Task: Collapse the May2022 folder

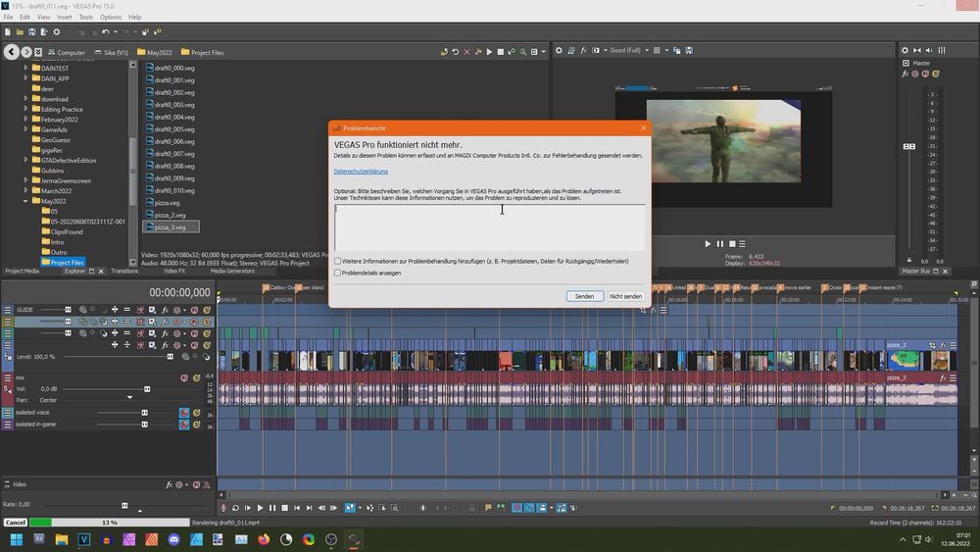Action: 25,201
